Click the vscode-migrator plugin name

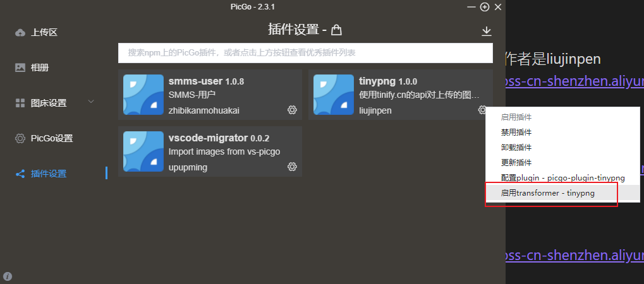[208, 138]
